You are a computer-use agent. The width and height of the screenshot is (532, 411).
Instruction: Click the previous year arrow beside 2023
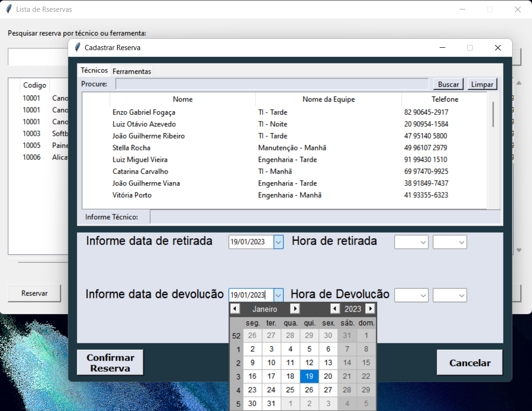pyautogui.click(x=335, y=308)
